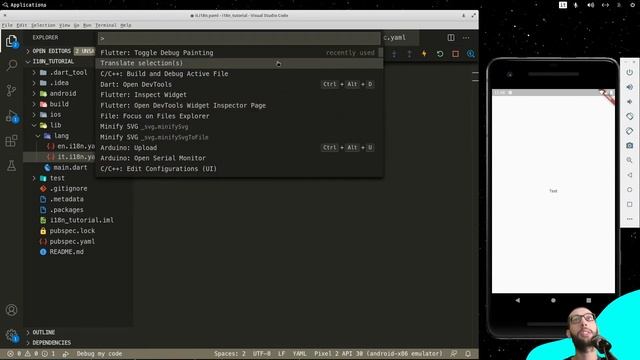Open the Edit menu
This screenshot has width=640, height=360.
pos(22,25)
